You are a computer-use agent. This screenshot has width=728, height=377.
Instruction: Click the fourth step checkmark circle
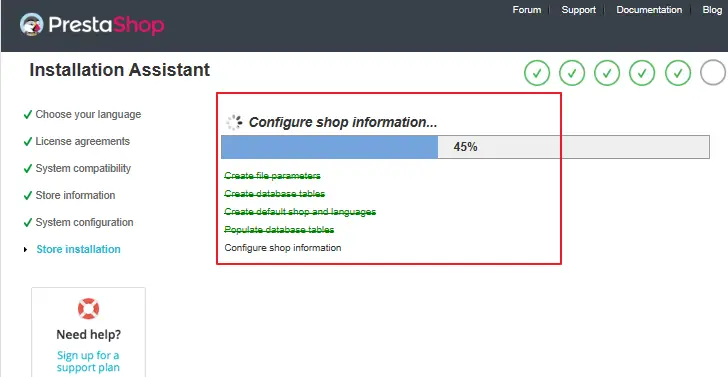click(x=642, y=73)
